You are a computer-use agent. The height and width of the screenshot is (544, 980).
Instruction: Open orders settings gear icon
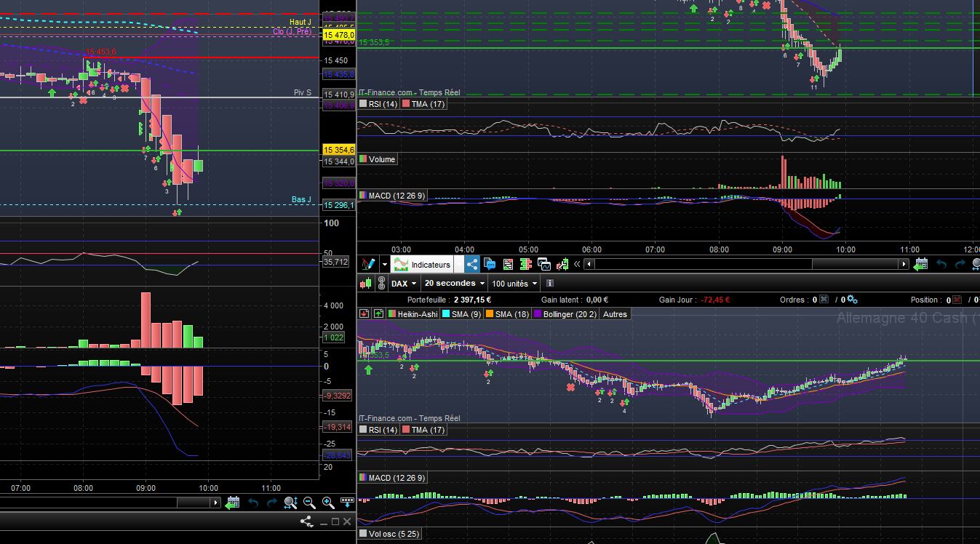click(852, 300)
